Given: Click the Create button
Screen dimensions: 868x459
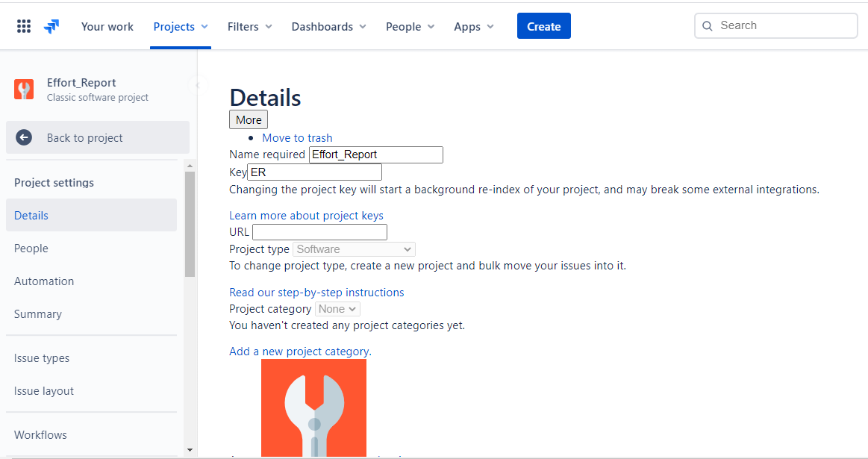Looking at the screenshot, I should click(x=543, y=26).
